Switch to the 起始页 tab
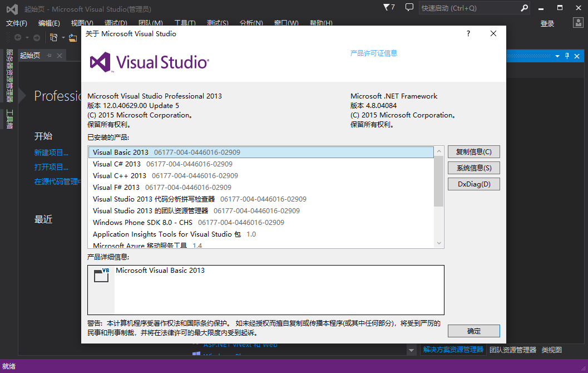Screen dimensions: 588x373 pos(30,56)
